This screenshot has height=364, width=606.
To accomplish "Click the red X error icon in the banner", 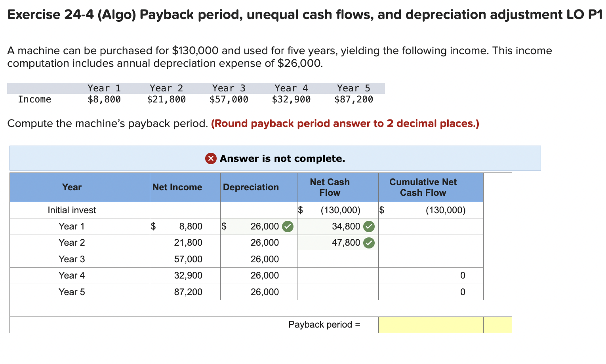I will point(210,158).
